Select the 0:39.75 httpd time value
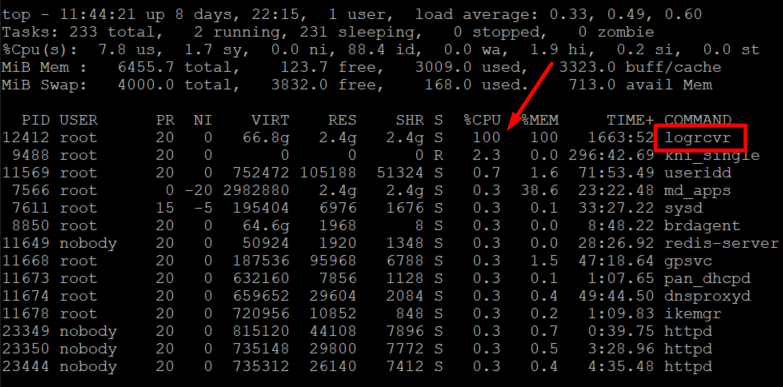Viewport: 783px width, 387px height. (x=621, y=332)
